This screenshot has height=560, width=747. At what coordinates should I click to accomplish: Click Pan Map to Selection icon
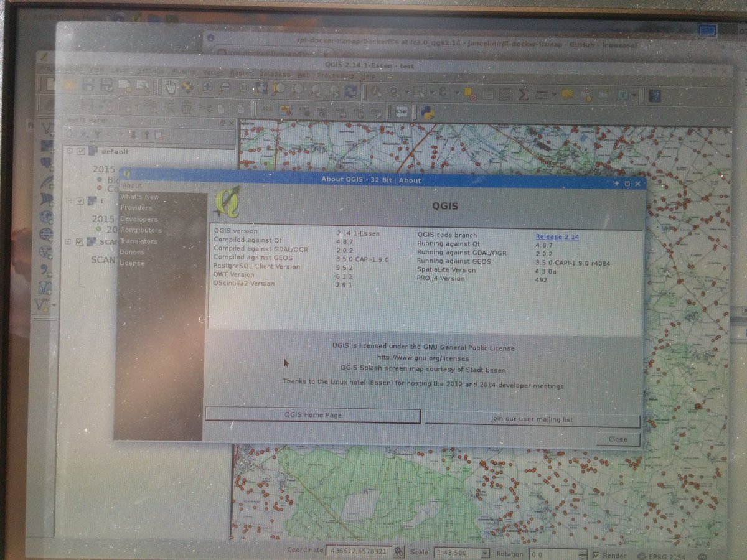[187, 88]
